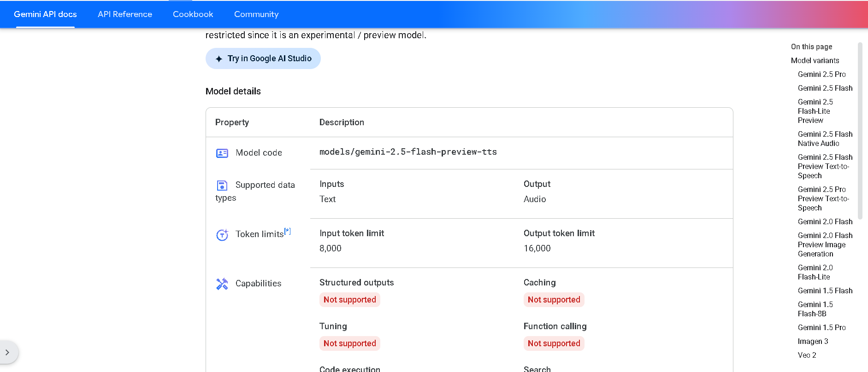Open Gemini 1.5 Flash-8B section link
The image size is (868, 372).
pyautogui.click(x=815, y=309)
